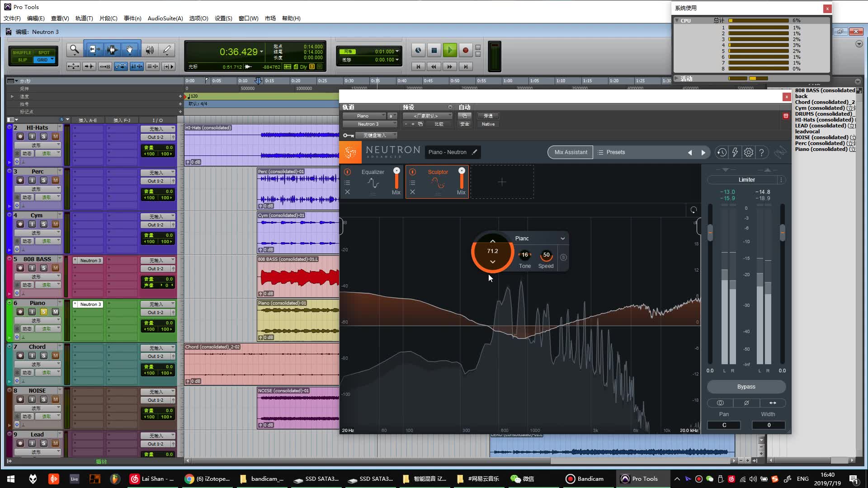Open factory default preset dropdown
Screen dimensions: 868x488
point(427,116)
